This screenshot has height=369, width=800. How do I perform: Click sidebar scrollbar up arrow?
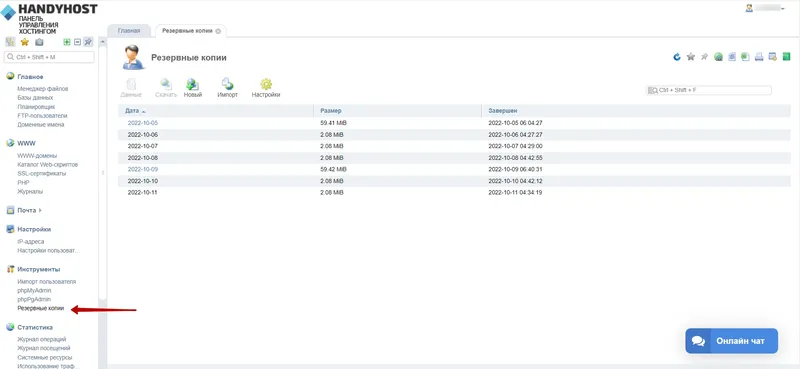[103, 41]
